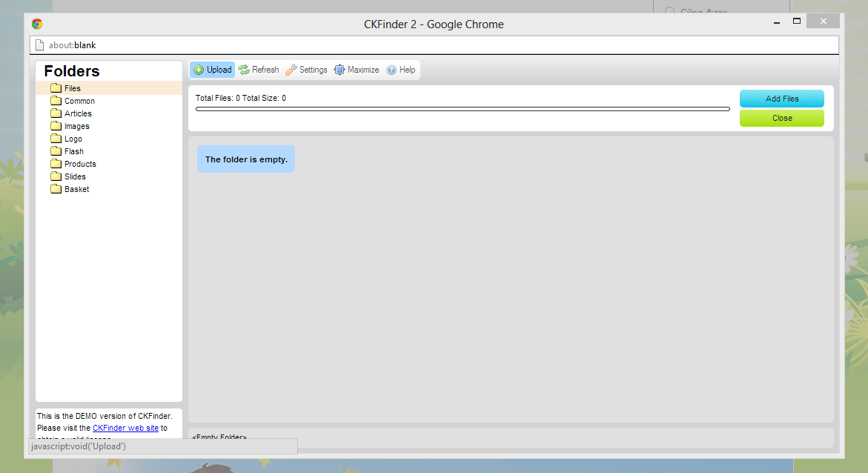Click the Chrome logo in title bar
This screenshot has height=473, width=868.
tap(37, 24)
